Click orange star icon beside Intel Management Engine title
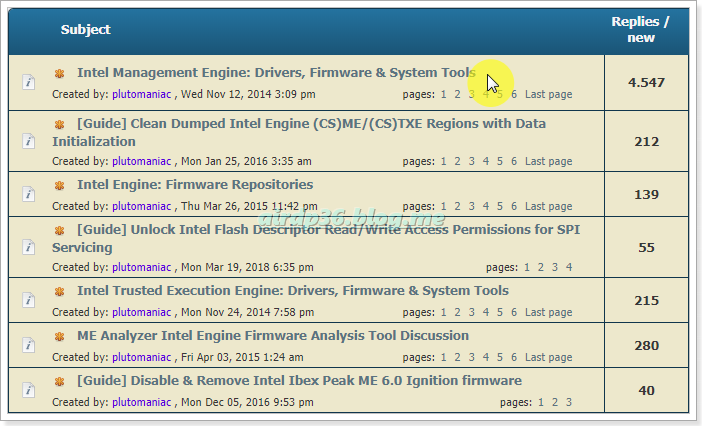 click(60, 73)
